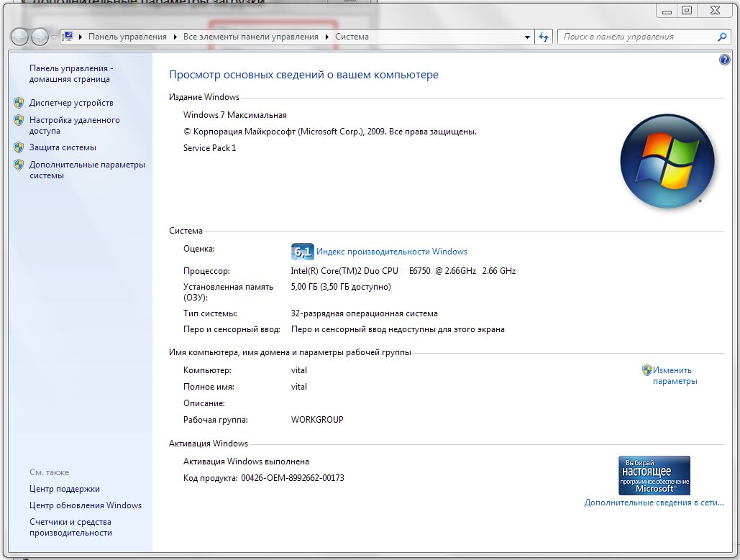Open Центр поддержки link

(65, 489)
